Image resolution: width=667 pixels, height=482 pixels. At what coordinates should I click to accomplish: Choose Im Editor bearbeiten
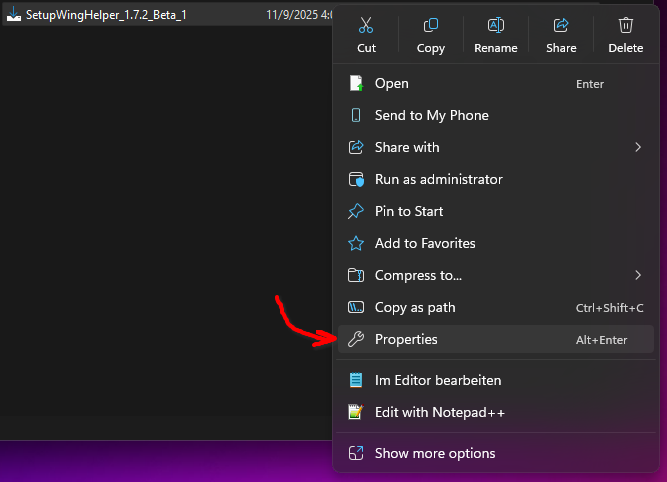tap(437, 380)
